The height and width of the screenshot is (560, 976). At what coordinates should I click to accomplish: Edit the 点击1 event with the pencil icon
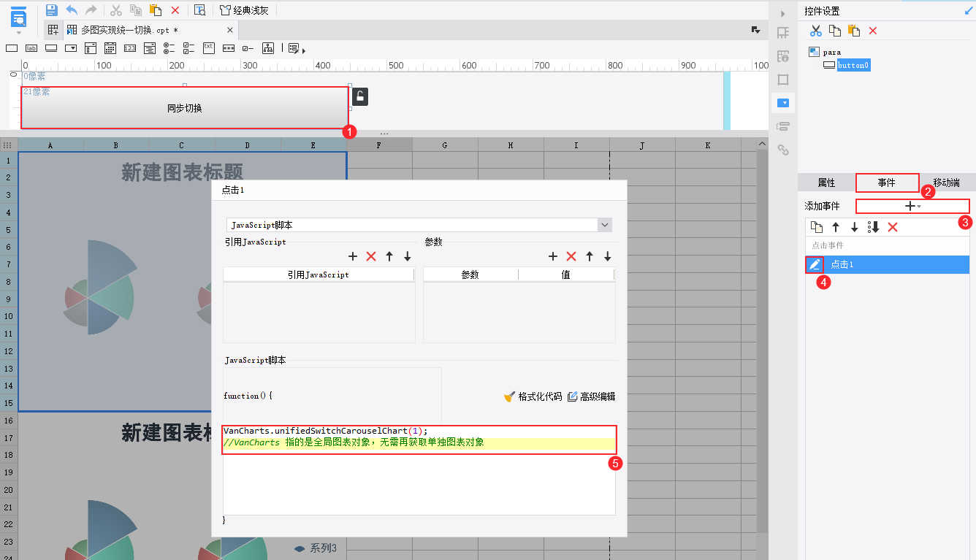(x=814, y=264)
